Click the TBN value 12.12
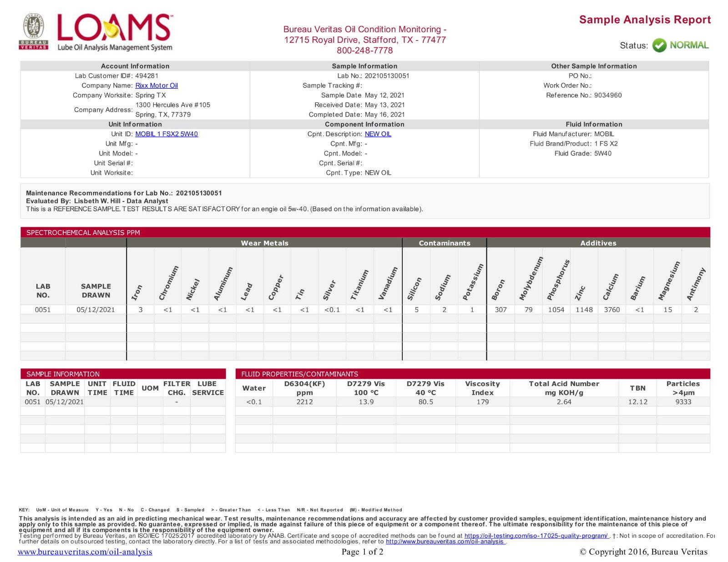This screenshot has width=728, height=562. pos(638,402)
